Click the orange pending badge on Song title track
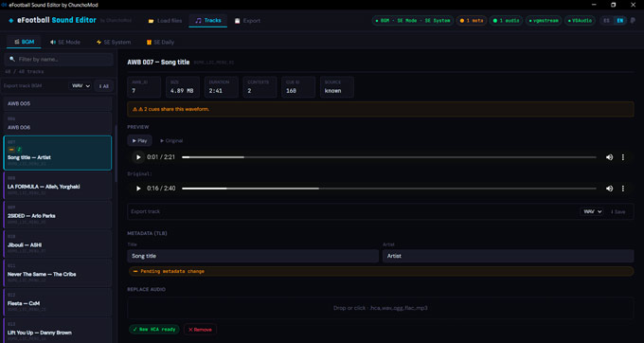 [x=11, y=150]
